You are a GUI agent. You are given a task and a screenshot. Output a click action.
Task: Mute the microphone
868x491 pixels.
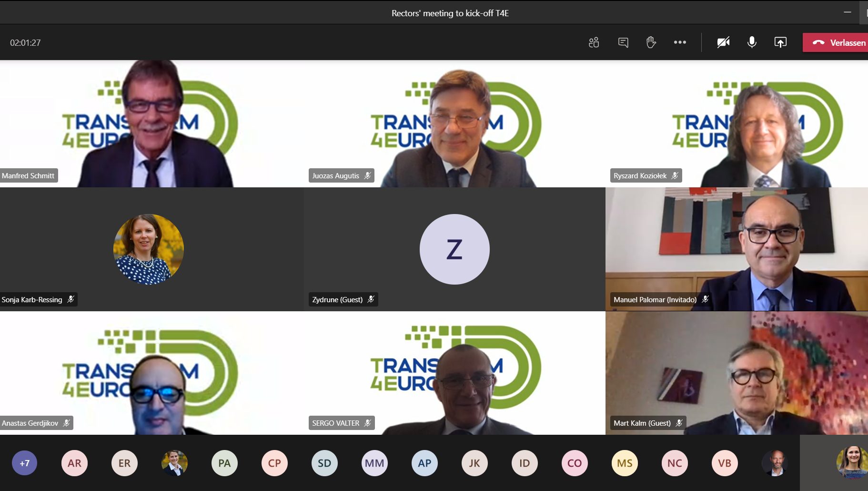(x=752, y=42)
